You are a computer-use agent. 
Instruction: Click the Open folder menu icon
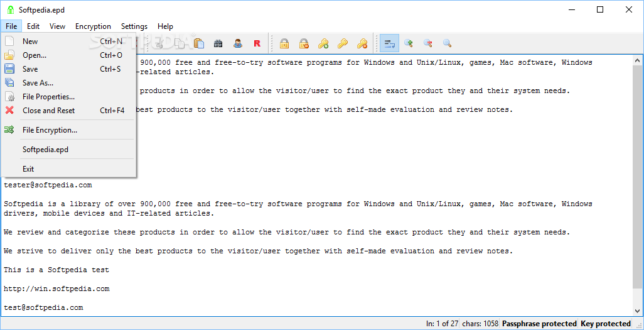point(9,55)
